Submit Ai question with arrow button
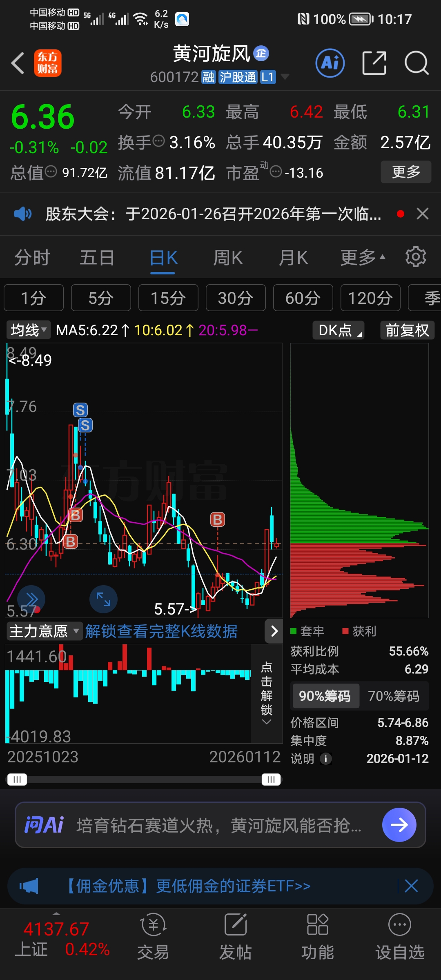Image resolution: width=441 pixels, height=980 pixels. (x=399, y=825)
